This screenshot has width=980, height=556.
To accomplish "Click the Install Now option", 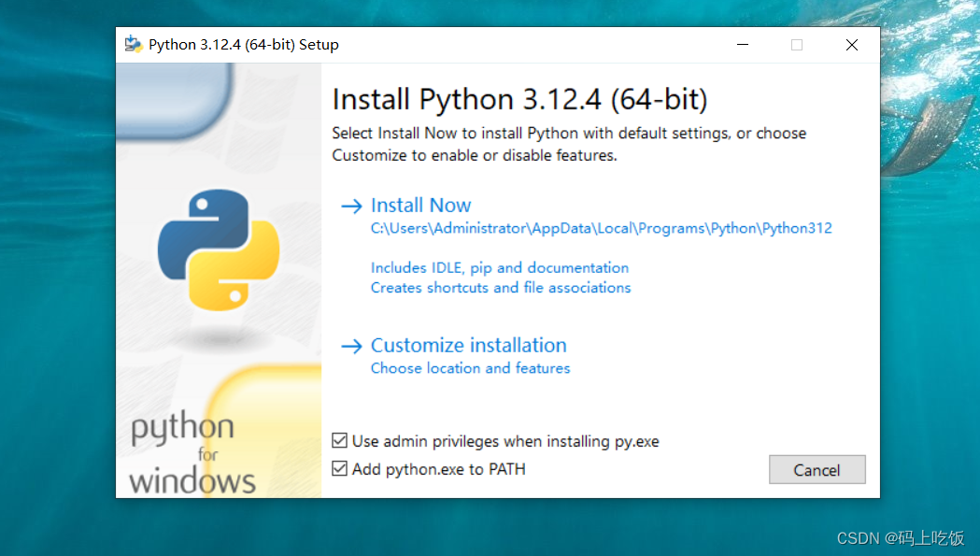I will coord(420,206).
